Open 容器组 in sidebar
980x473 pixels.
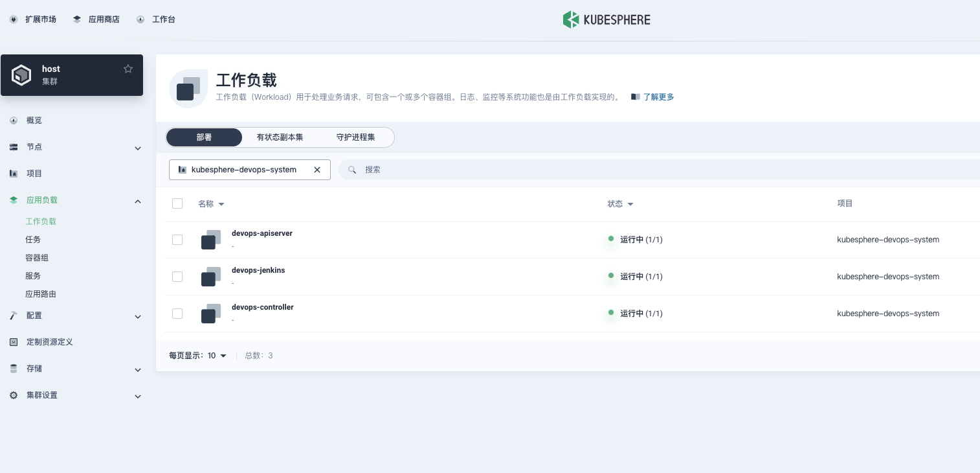(x=37, y=258)
